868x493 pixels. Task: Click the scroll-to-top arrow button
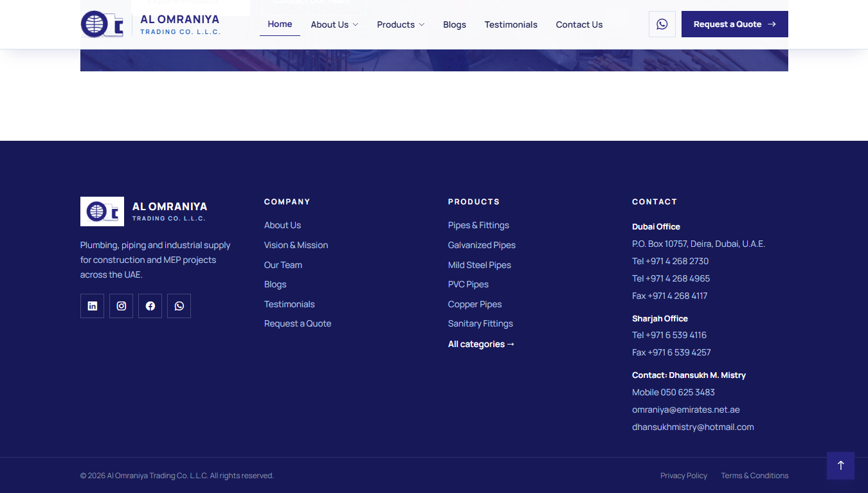(840, 465)
